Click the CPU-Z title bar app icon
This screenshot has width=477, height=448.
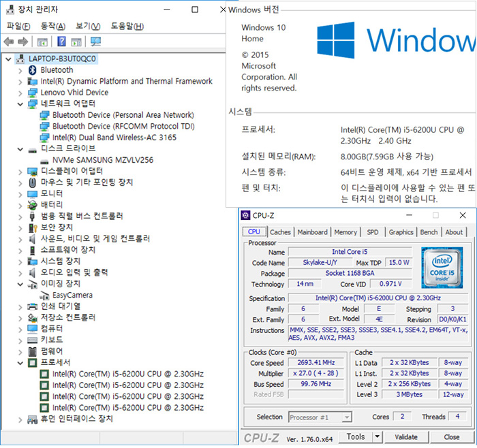pos(245,216)
